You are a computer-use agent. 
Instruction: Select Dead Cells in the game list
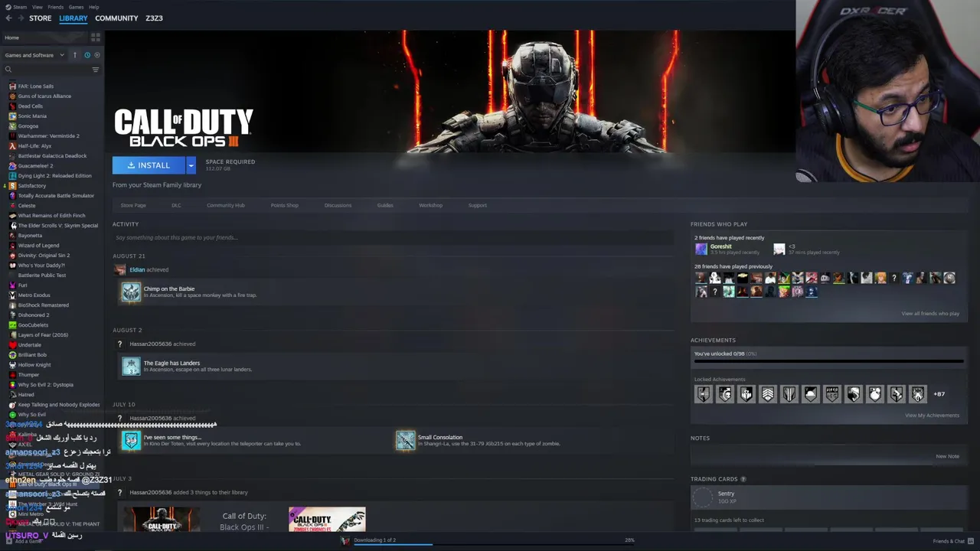point(30,106)
